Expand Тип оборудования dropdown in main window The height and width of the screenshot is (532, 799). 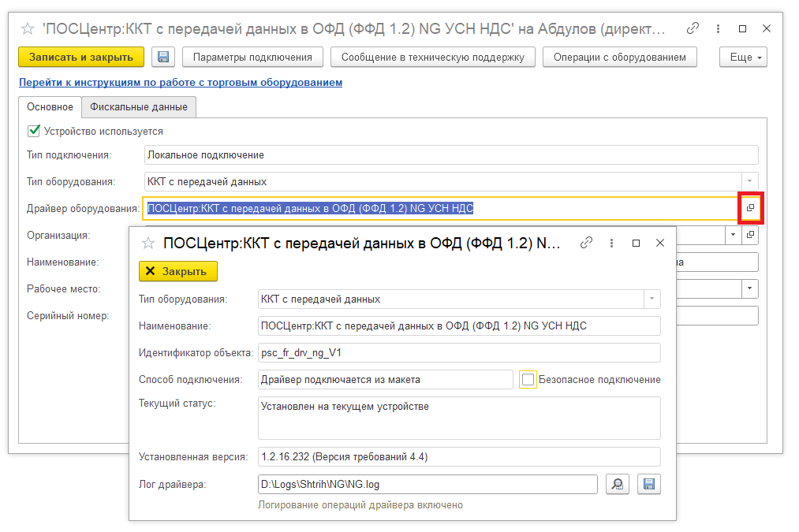[x=749, y=181]
